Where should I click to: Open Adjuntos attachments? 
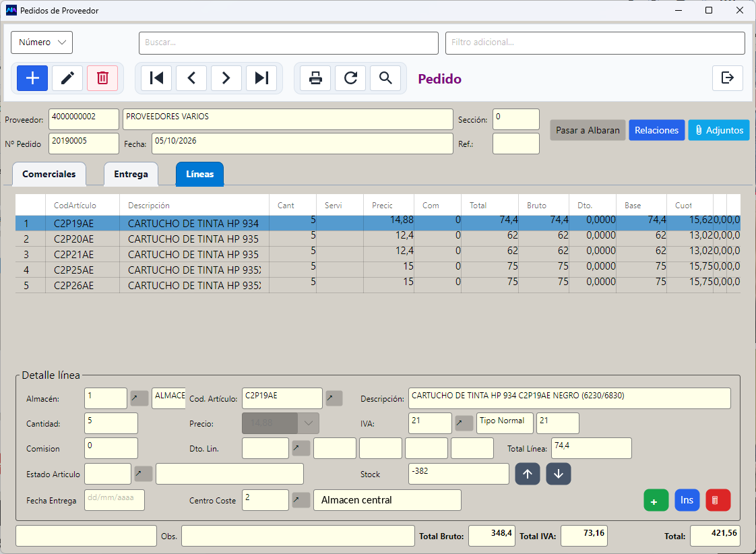coord(719,130)
